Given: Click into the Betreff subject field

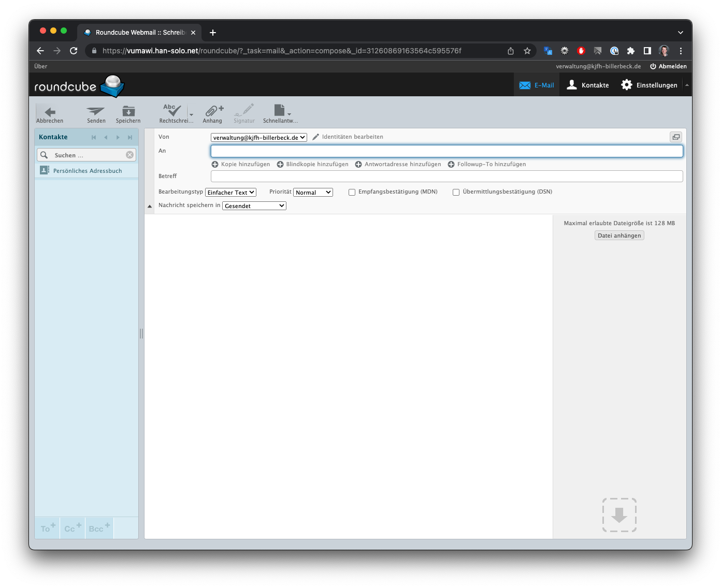Looking at the screenshot, I should pos(446,177).
